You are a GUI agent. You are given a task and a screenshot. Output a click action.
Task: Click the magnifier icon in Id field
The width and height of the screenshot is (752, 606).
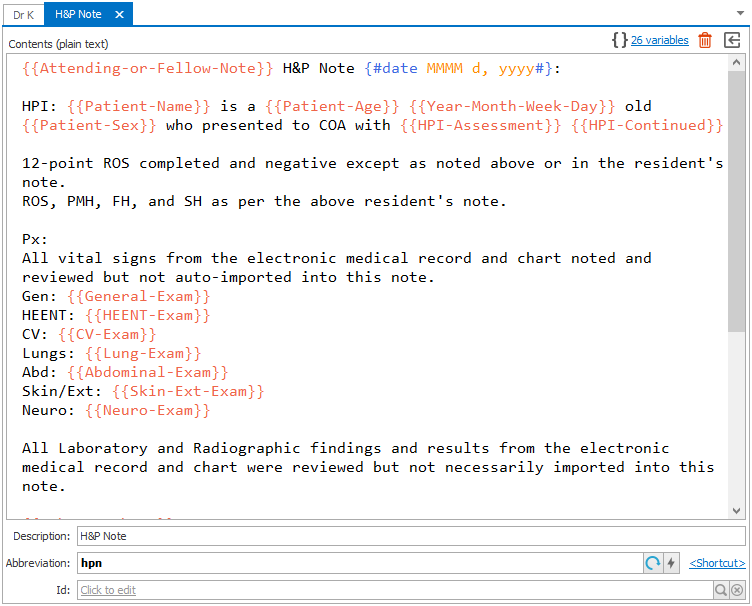pyautogui.click(x=721, y=590)
